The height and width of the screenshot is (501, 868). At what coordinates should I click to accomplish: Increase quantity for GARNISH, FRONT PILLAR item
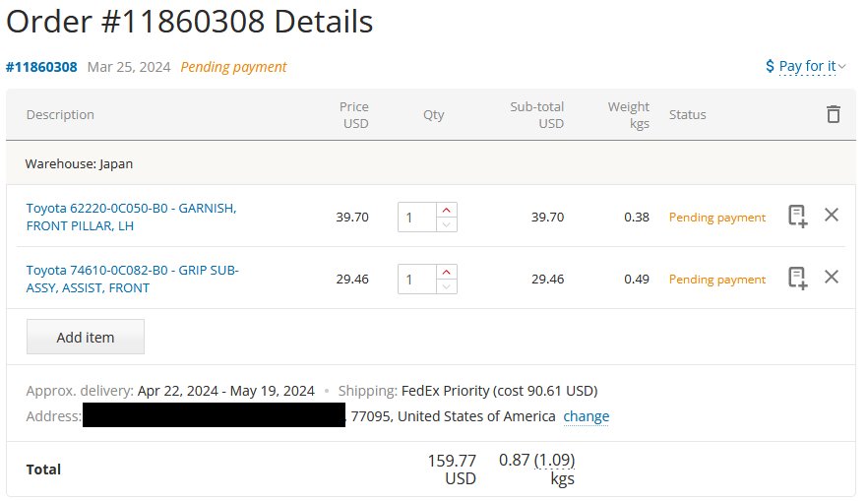point(446,211)
